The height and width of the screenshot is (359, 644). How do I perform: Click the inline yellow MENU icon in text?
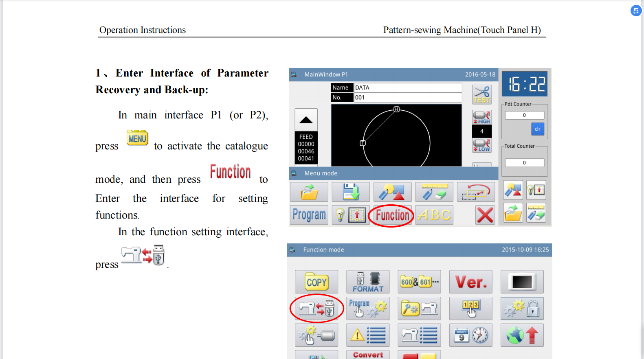(x=137, y=138)
